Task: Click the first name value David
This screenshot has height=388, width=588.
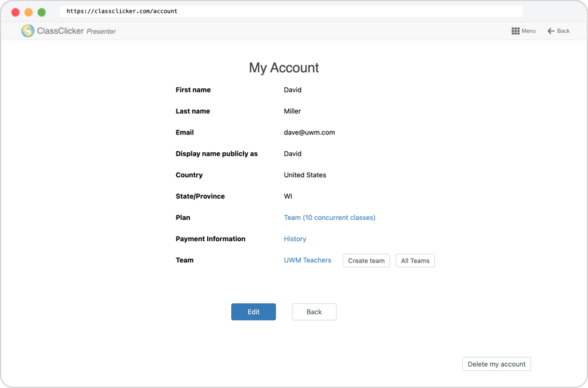Action: click(292, 90)
